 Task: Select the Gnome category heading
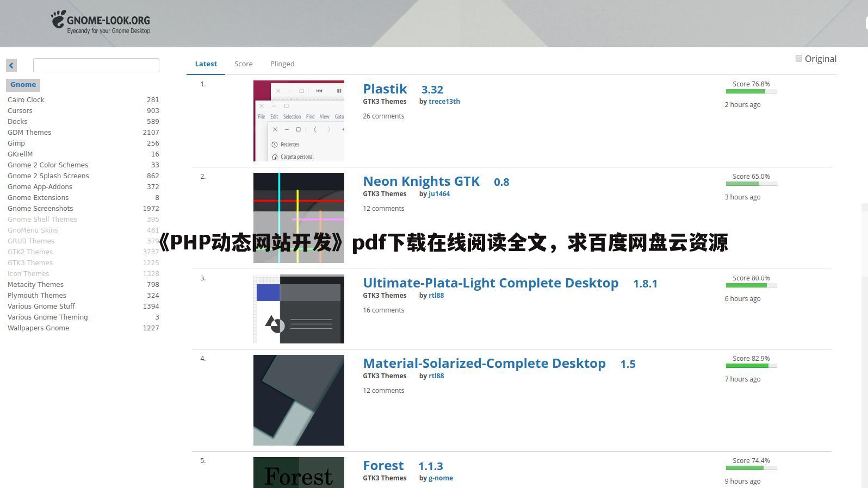[23, 85]
